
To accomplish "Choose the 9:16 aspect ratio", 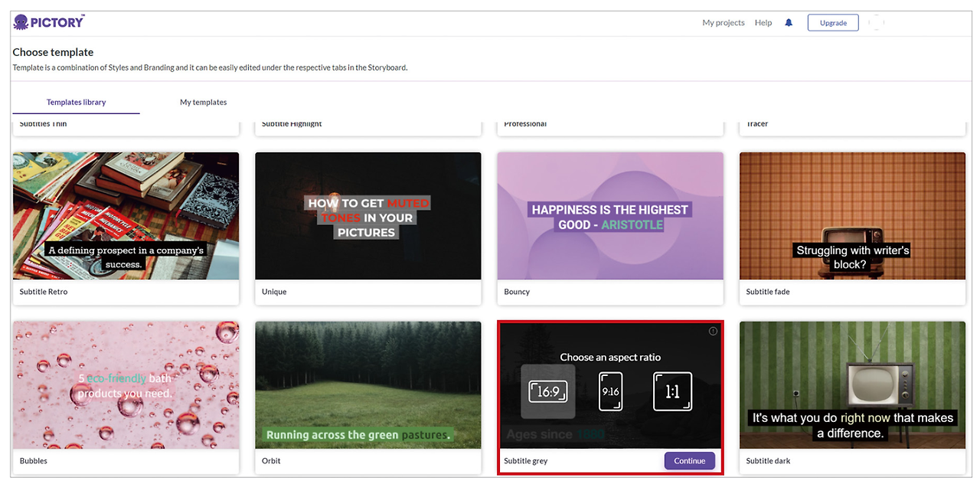I will 610,391.
